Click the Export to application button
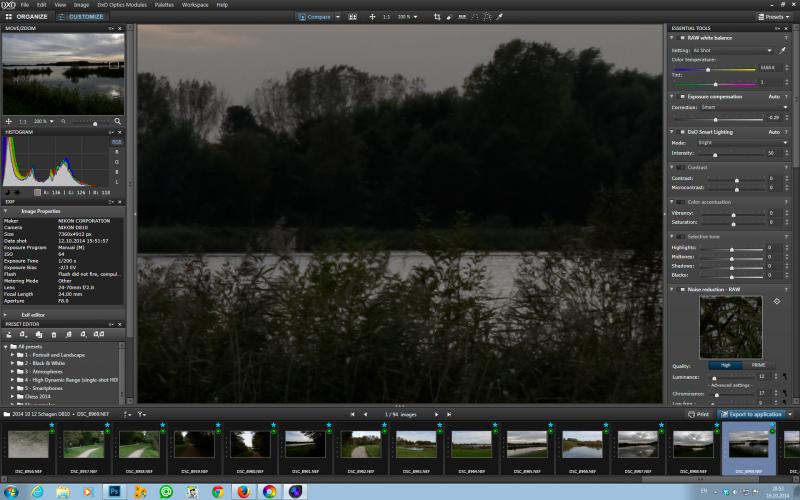This screenshot has height=500, width=800. point(751,414)
